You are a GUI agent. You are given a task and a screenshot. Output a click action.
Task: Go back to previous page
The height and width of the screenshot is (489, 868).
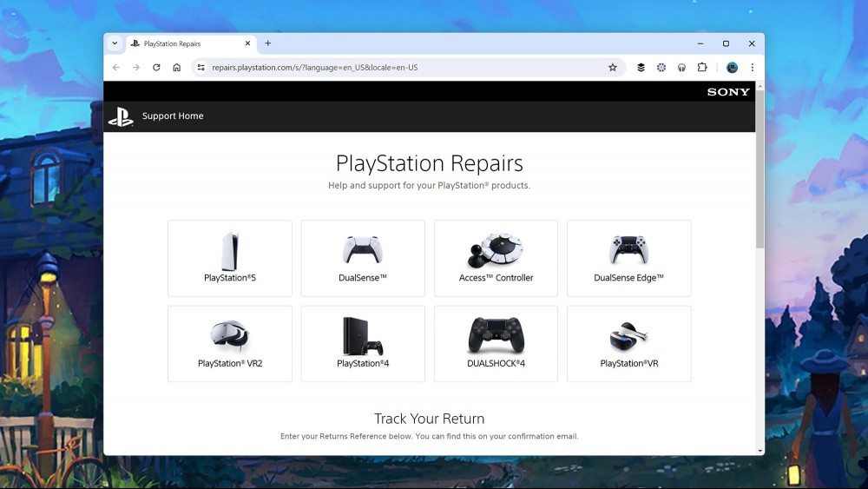click(x=116, y=68)
